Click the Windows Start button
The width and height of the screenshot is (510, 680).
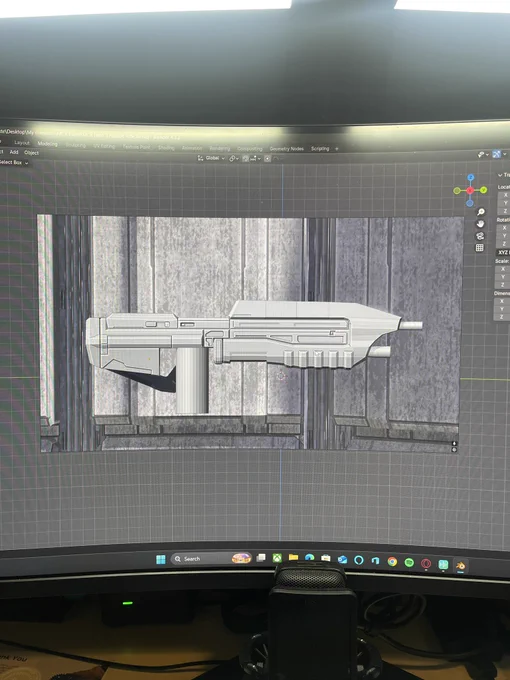tap(160, 559)
